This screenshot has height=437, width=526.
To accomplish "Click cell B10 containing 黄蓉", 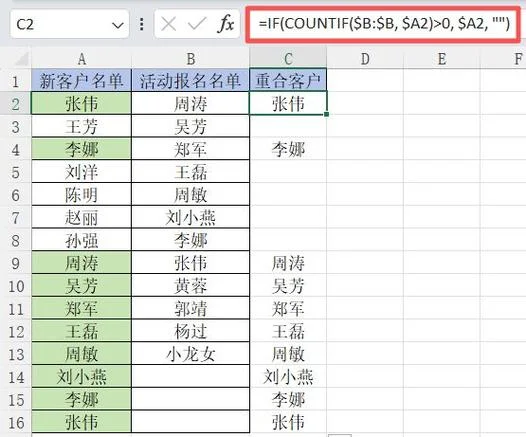I will coord(191,286).
